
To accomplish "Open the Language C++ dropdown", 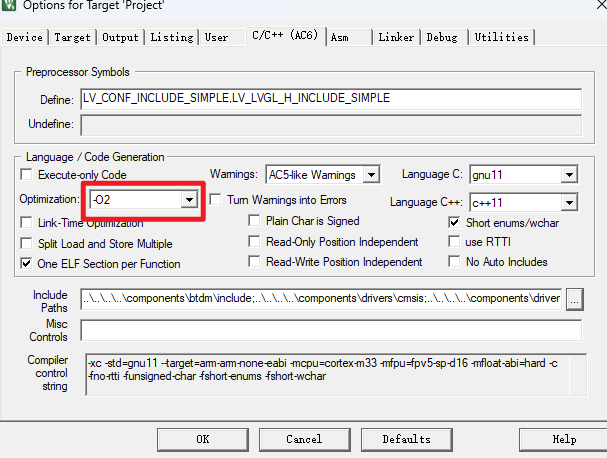I will pyautogui.click(x=569, y=203).
